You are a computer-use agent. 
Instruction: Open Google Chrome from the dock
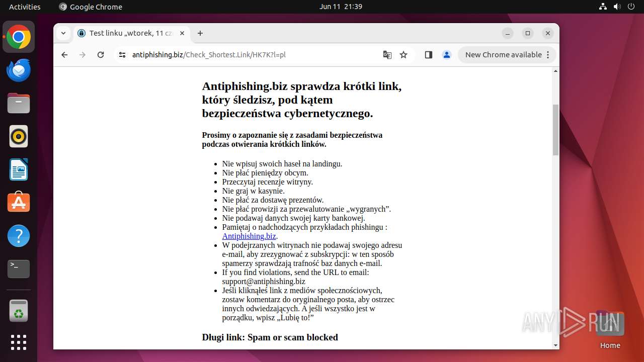point(19,37)
